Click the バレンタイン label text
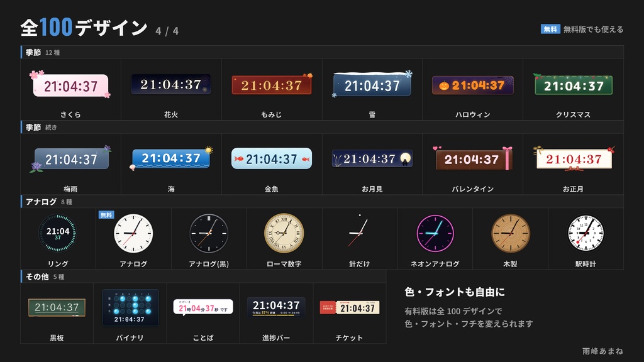The height and width of the screenshot is (362, 644). coord(473,189)
